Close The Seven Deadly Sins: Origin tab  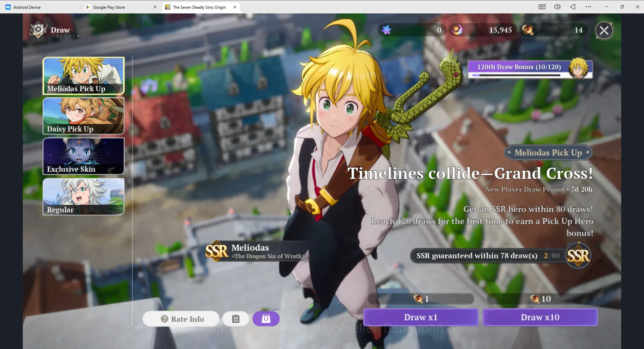click(235, 7)
